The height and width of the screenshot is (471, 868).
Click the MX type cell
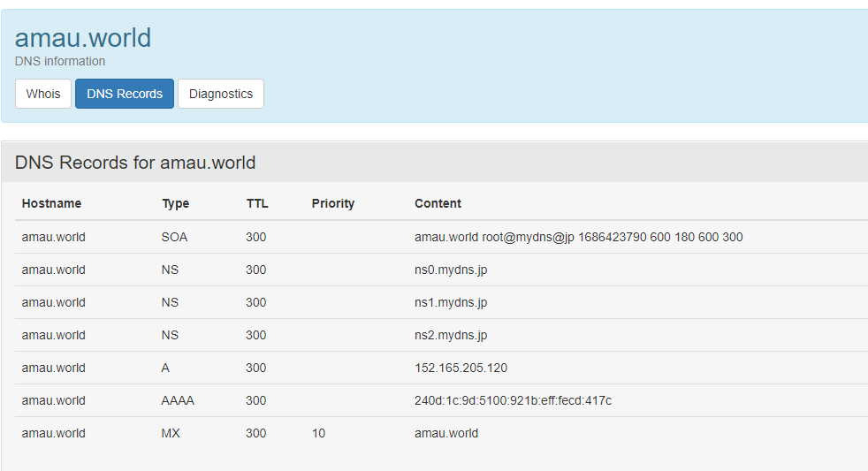(171, 433)
